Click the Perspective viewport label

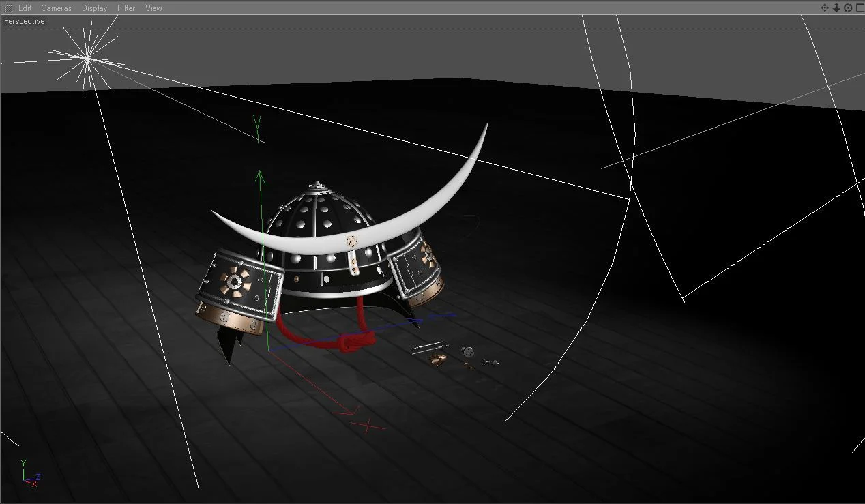click(x=24, y=20)
